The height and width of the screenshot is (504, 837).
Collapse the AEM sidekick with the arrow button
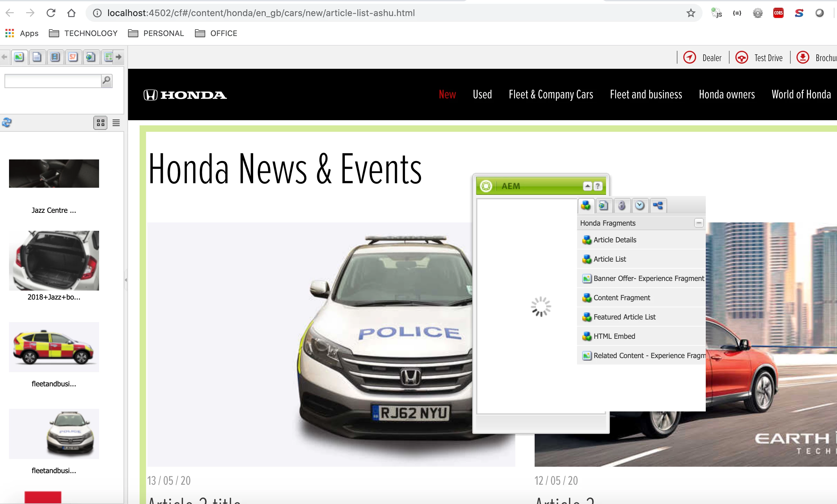(587, 186)
